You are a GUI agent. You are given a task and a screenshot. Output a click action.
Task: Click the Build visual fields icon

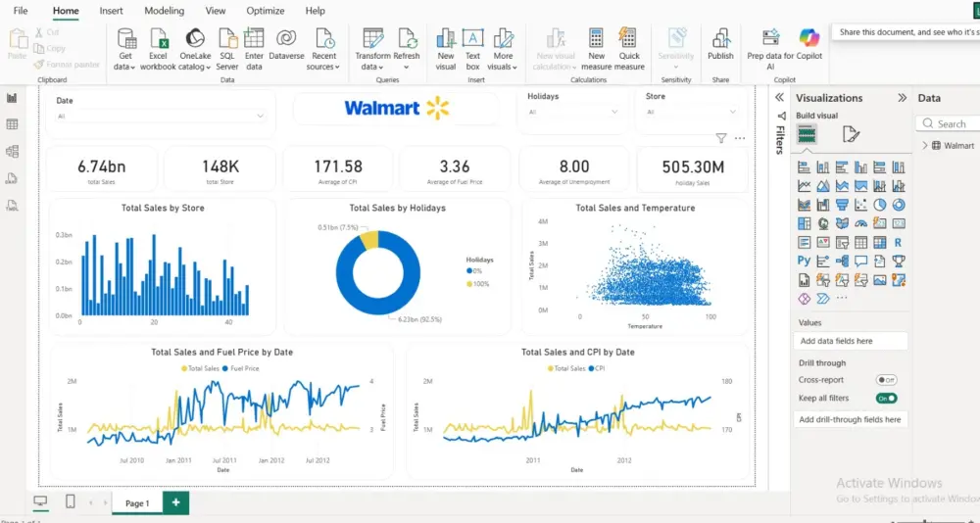coord(807,134)
